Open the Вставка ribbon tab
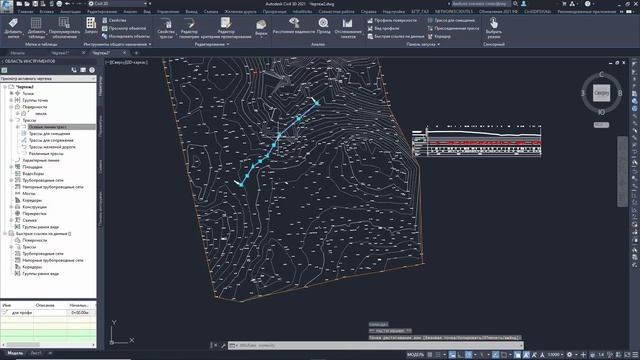The image size is (640, 360). point(47,12)
